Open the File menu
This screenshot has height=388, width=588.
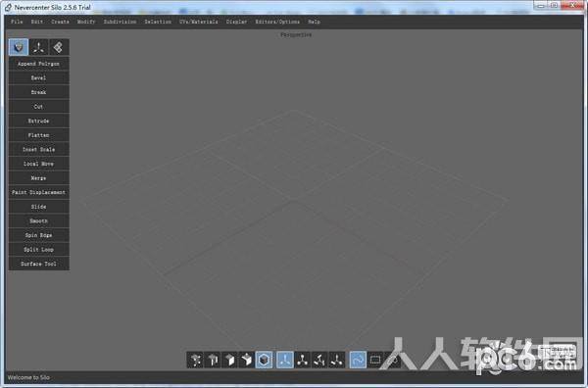pos(17,22)
